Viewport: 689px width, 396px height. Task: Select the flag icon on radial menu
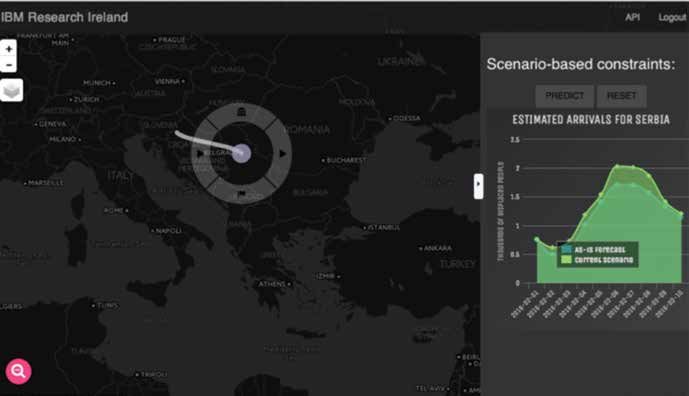tap(241, 193)
